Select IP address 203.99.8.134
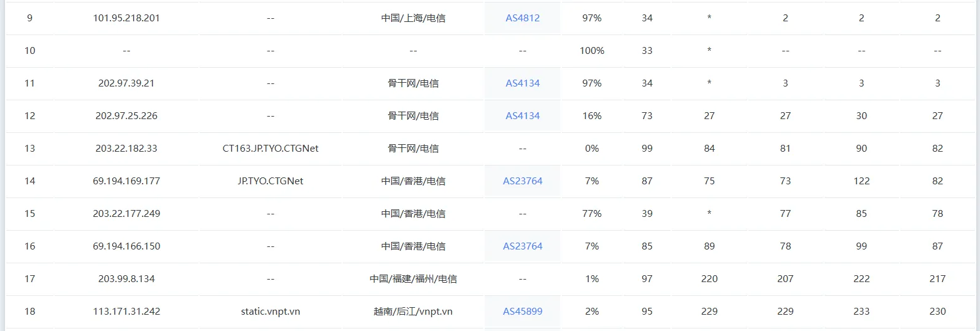 point(126,279)
